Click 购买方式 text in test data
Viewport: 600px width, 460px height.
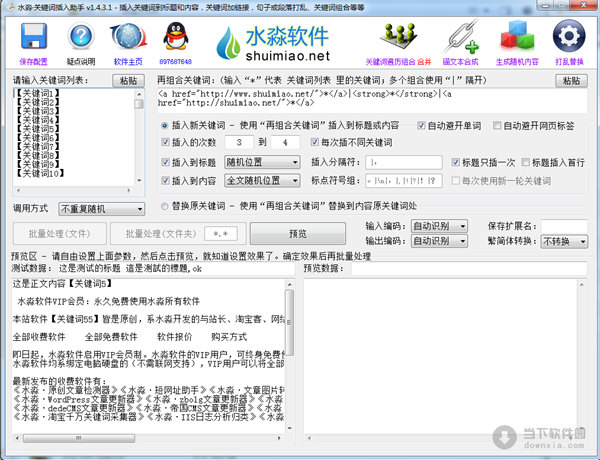[x=229, y=337]
